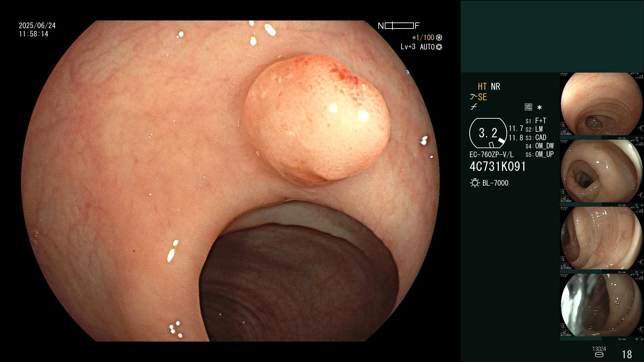644x362 pixels.
Task: Select the first thumbnail of the colon lumen
Action: (601, 104)
